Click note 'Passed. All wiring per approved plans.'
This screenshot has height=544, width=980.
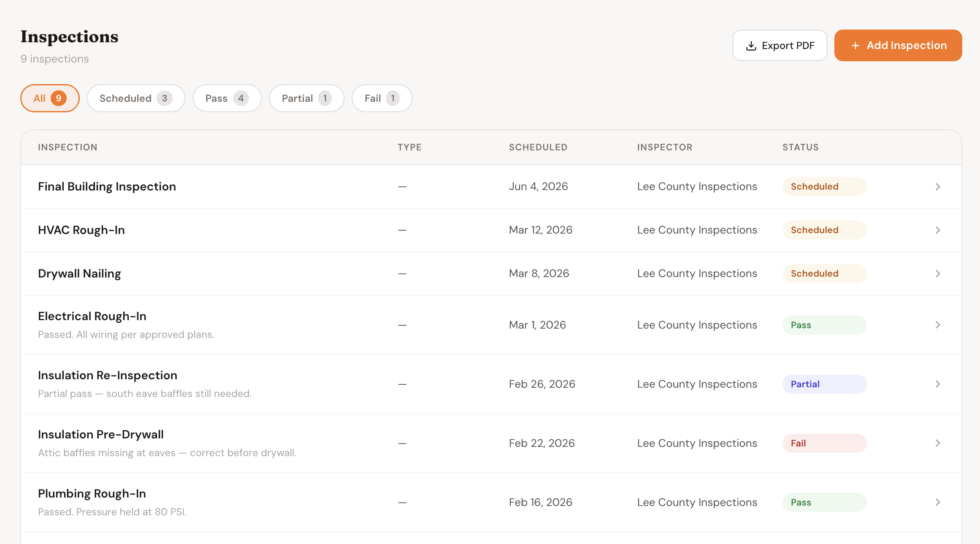tap(126, 335)
